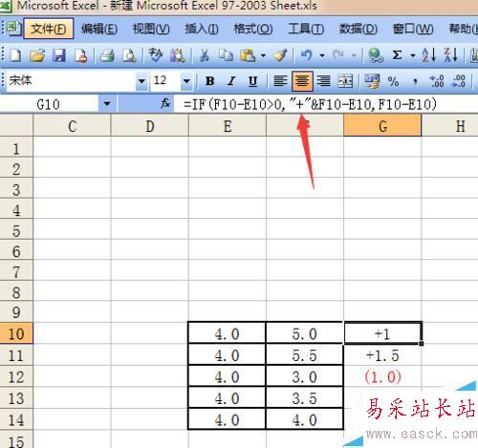
Task: Click the Open folder icon
Action: point(37,55)
